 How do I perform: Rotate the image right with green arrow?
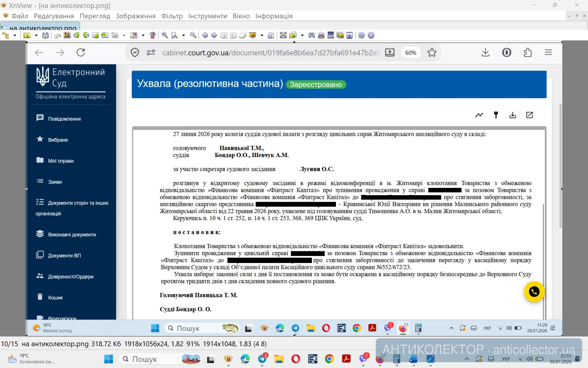pos(86,35)
